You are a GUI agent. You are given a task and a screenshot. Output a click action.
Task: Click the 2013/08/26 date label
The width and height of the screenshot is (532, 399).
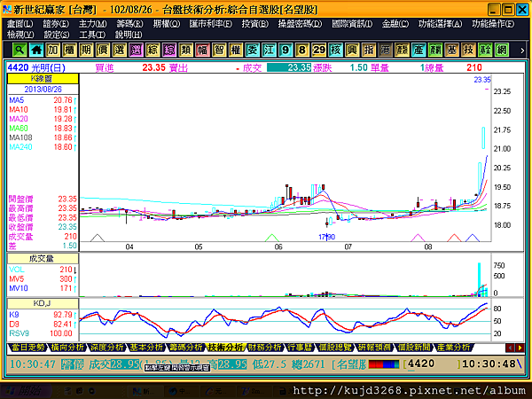43,90
